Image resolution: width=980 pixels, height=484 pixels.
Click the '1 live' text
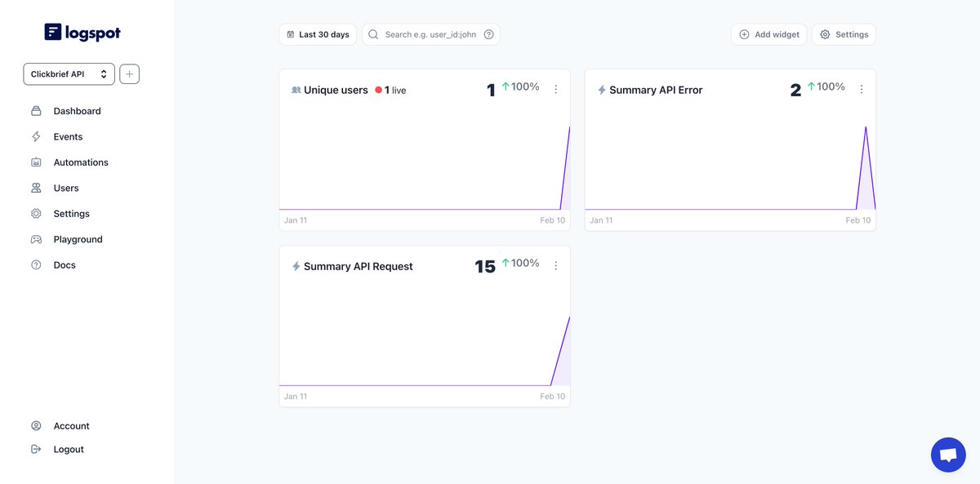[x=395, y=91]
